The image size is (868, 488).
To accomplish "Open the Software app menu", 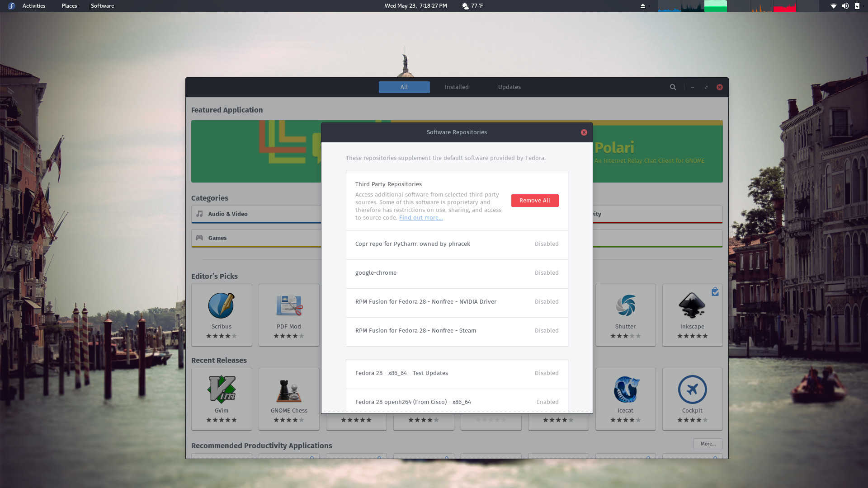I will pos(103,6).
